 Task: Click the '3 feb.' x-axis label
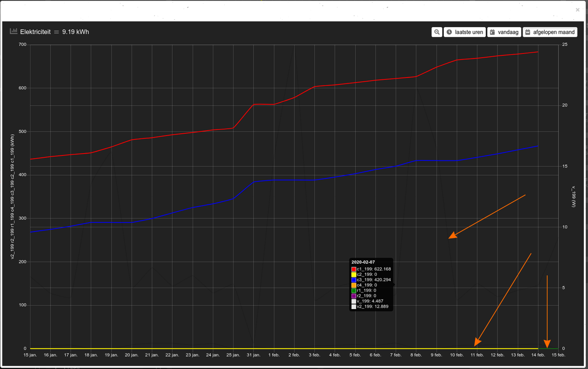click(315, 355)
